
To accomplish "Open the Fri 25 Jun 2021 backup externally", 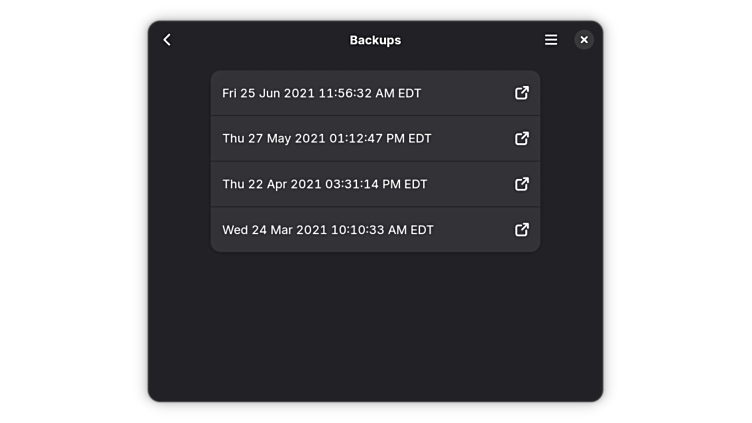I will point(521,93).
